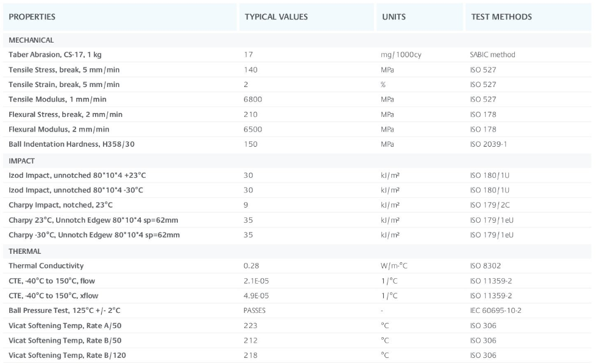Select Charpy Impact, notched, 23°C property
Viewport: 602px width, 364px height.
tap(60, 205)
